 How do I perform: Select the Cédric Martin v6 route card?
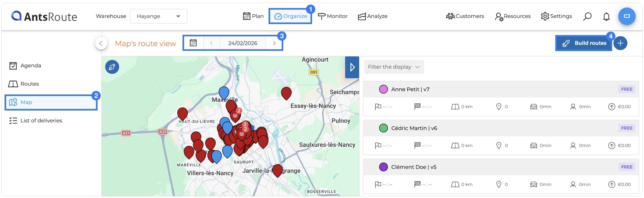[501, 138]
